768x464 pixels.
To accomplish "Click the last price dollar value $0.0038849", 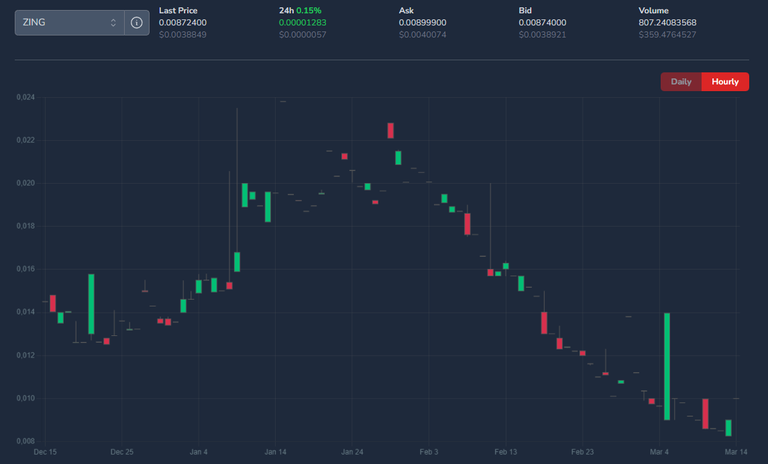I will (183, 35).
